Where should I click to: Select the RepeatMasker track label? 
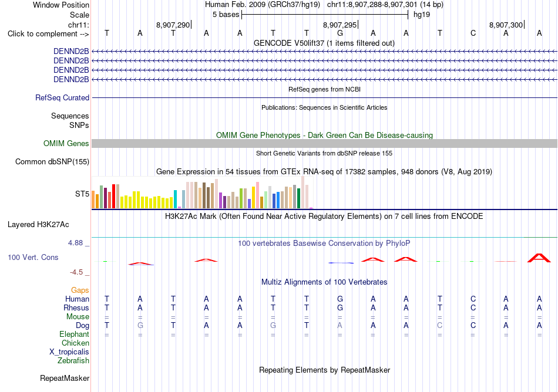65,378
